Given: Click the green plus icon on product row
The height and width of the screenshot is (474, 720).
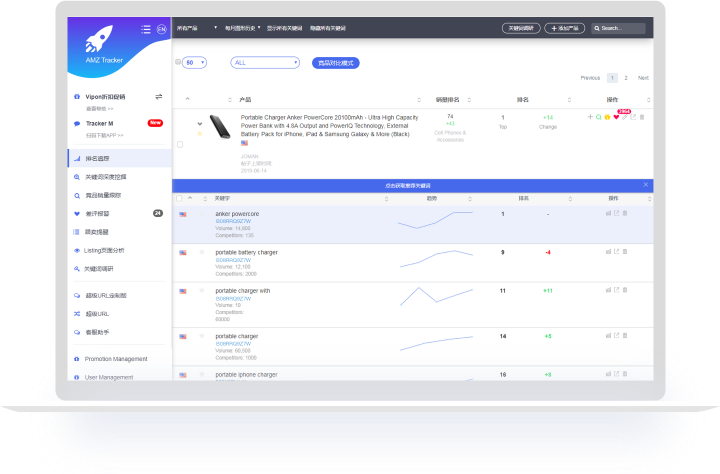Looking at the screenshot, I should 590,117.
